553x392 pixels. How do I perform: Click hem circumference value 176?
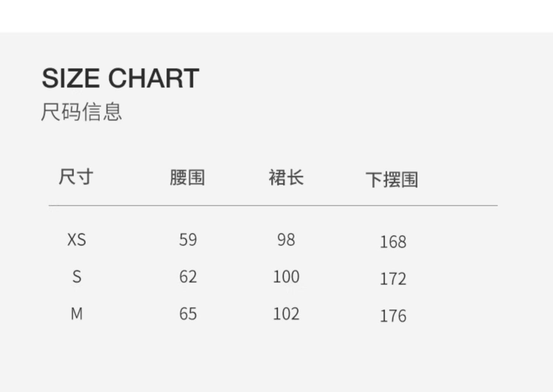[x=393, y=316]
